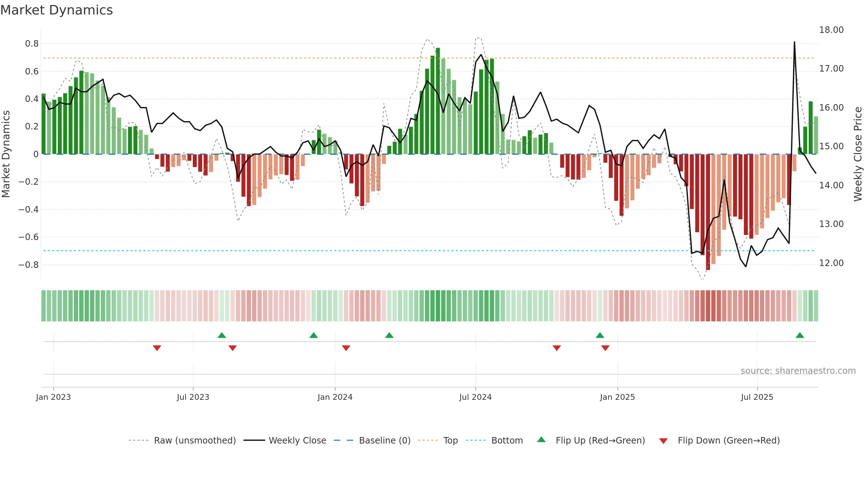This screenshot has width=868, height=488.
Task: Toggle the Baseline (0) legend entry
Action: click(x=372, y=440)
